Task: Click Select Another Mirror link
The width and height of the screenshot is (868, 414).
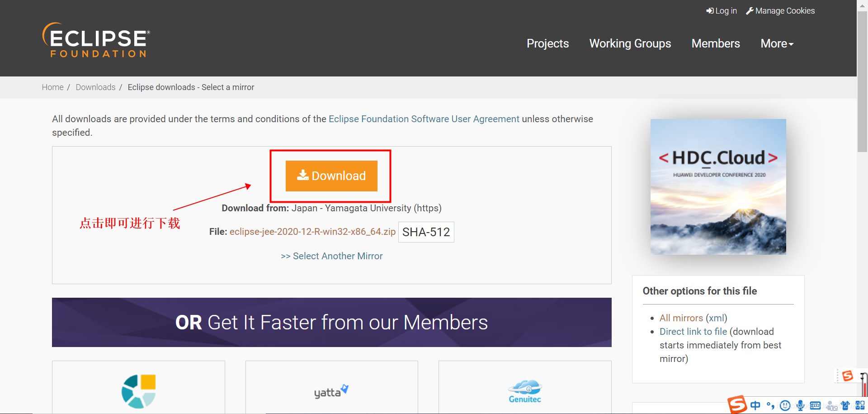Action: click(332, 256)
